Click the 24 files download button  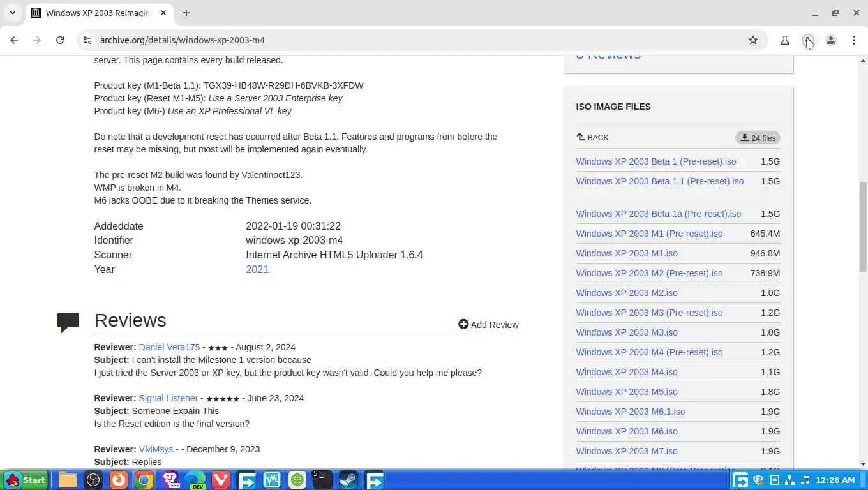click(758, 138)
